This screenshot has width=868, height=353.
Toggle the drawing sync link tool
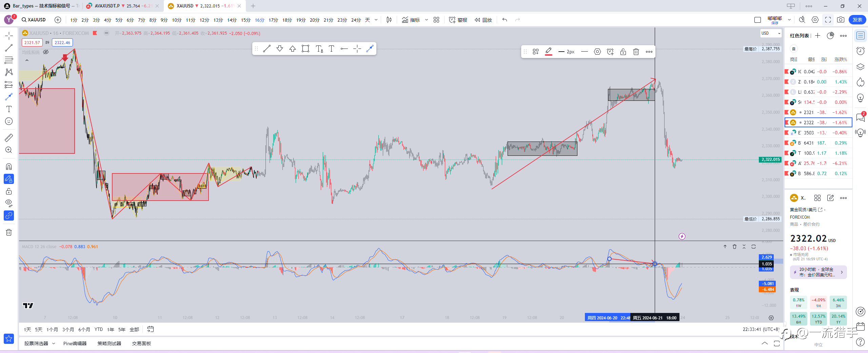[9, 216]
